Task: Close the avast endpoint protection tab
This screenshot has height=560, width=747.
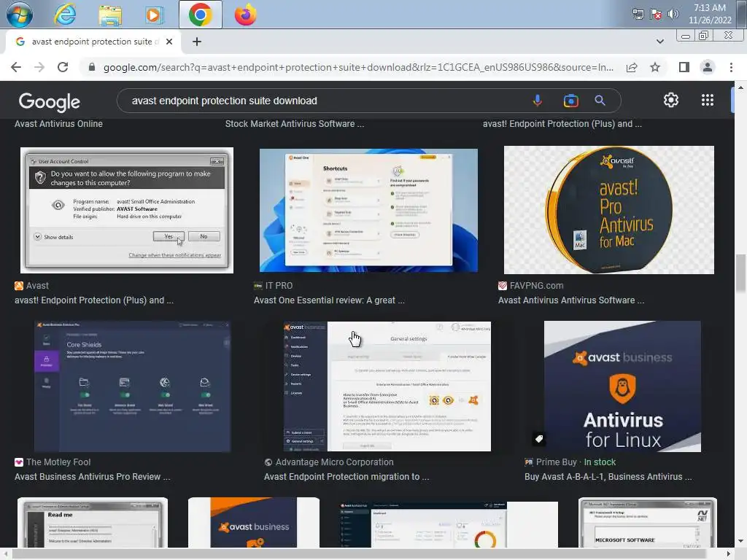Action: pos(169,42)
